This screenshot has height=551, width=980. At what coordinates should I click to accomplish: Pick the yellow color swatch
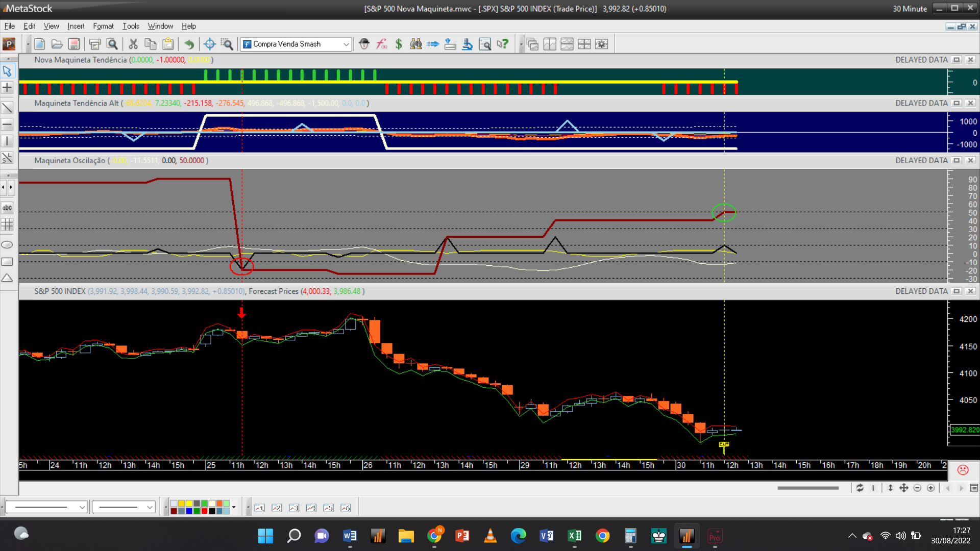point(189,504)
